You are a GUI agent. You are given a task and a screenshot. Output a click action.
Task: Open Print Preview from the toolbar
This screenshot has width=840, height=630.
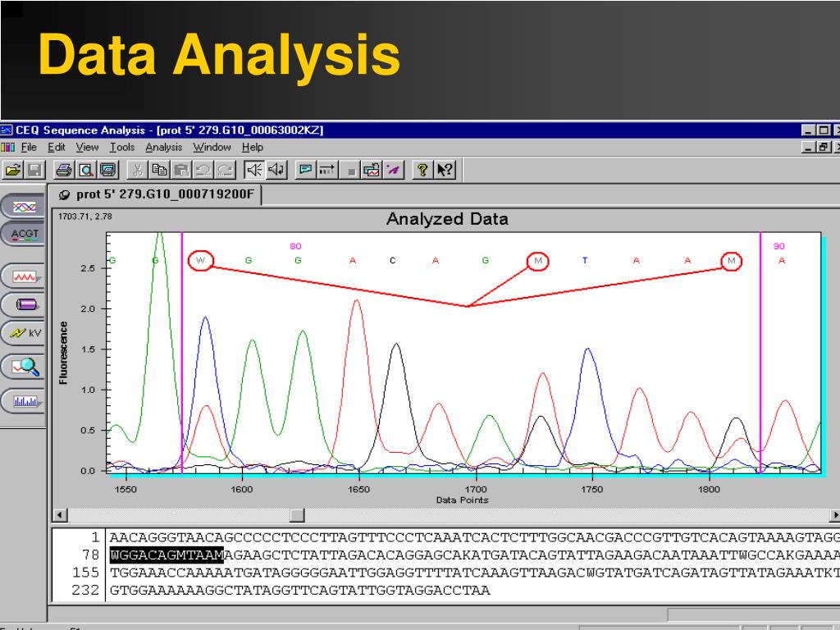pos(85,171)
